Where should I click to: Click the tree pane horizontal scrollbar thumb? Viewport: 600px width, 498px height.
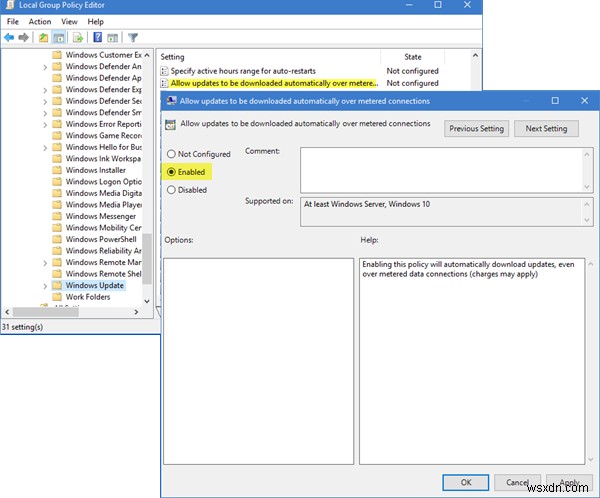coord(46,312)
